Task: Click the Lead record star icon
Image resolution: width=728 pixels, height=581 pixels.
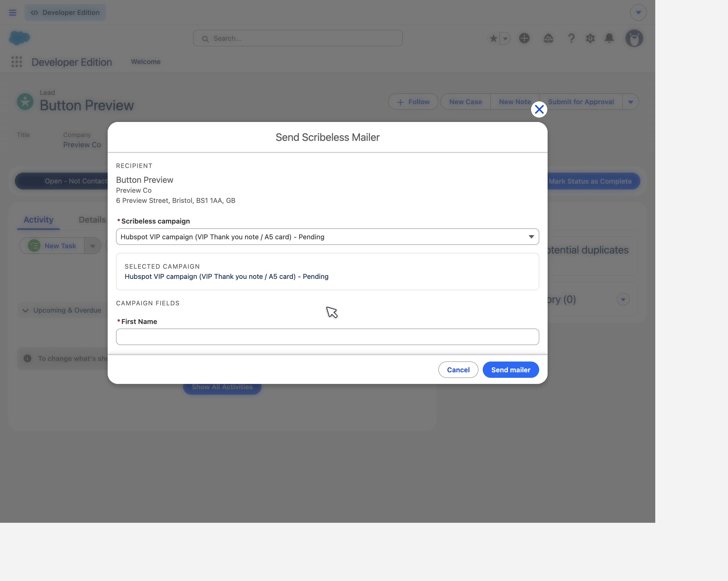Action: [25, 101]
